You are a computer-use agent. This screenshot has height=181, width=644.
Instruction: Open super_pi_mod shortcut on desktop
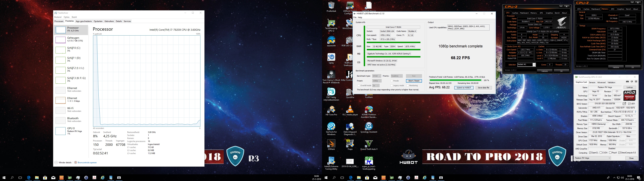[369, 164]
